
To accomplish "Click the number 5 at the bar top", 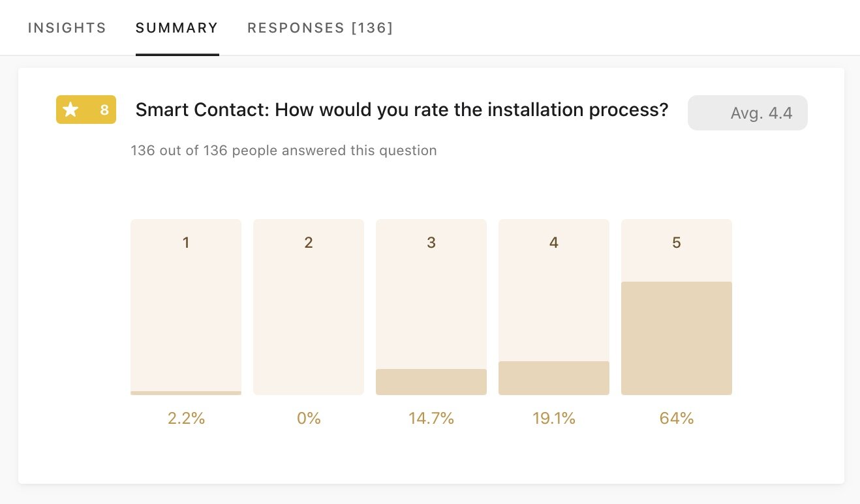I will [x=677, y=243].
